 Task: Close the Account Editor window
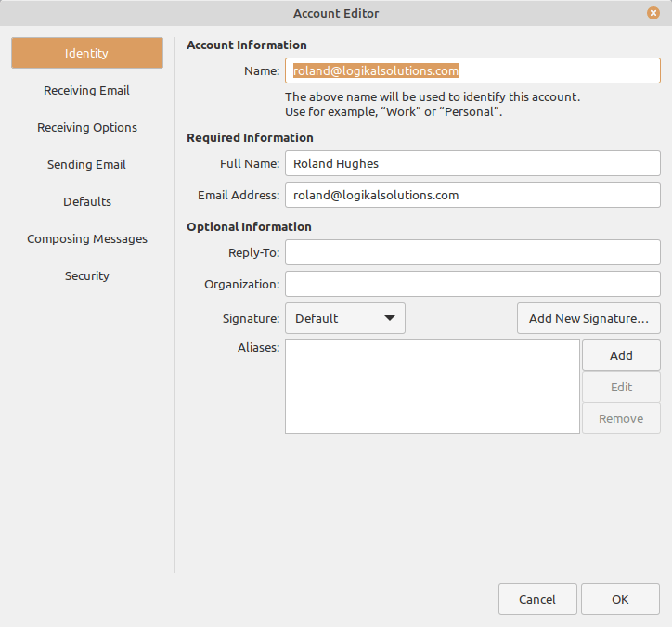tap(653, 13)
